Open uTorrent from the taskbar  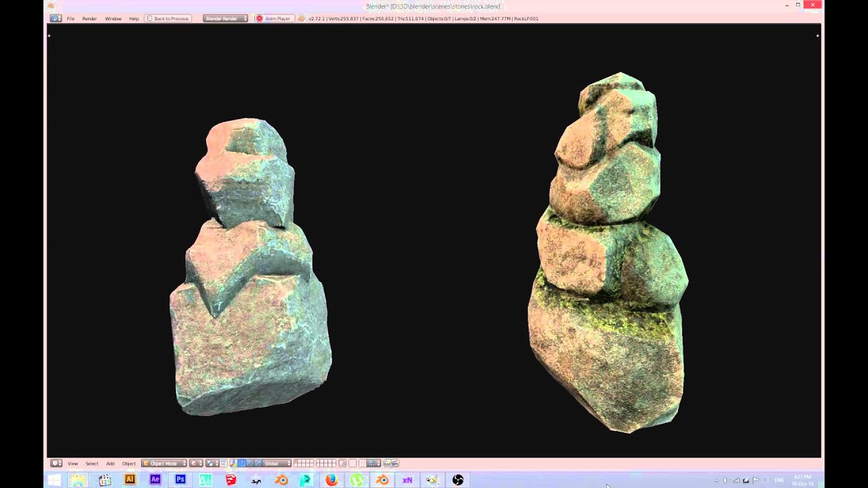click(357, 480)
